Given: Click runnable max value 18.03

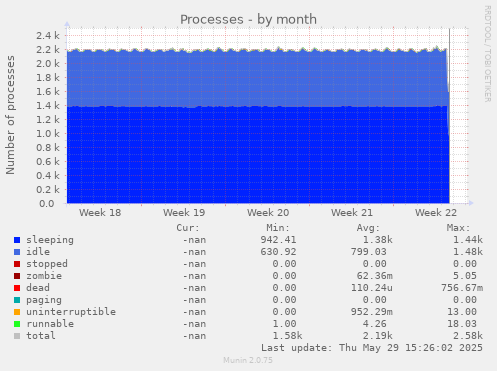Looking at the screenshot, I should (x=462, y=324).
